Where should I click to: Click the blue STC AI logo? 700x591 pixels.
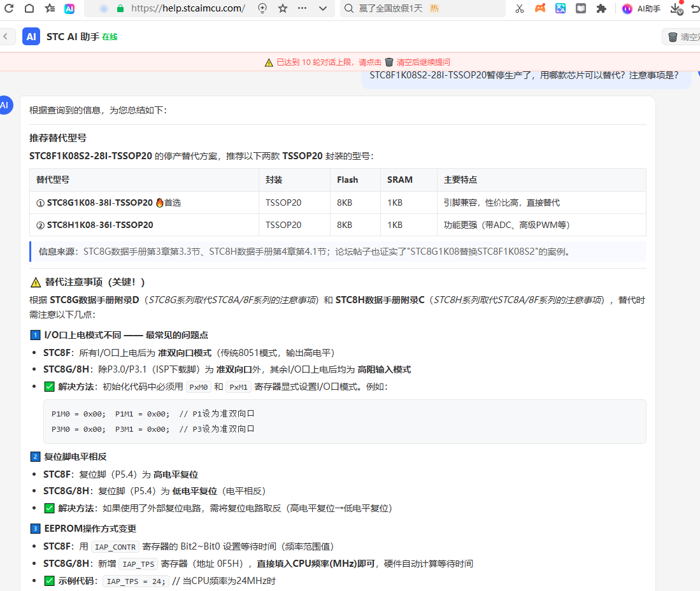[31, 36]
